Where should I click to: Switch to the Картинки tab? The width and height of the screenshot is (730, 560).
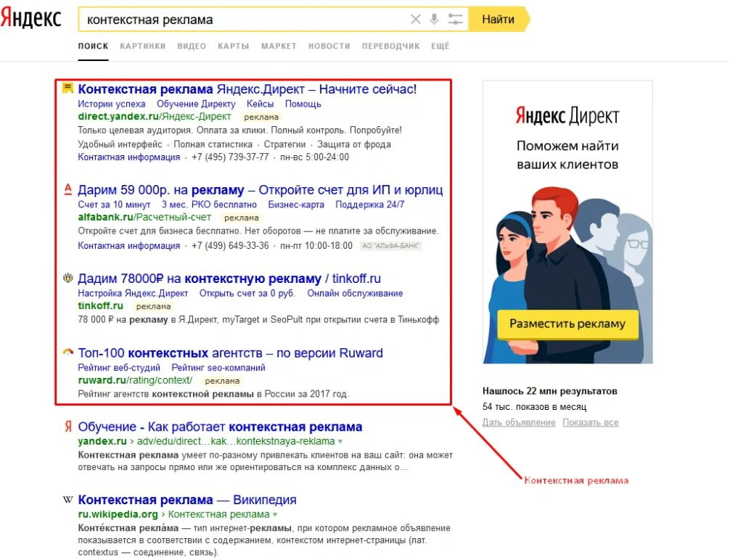(142, 46)
